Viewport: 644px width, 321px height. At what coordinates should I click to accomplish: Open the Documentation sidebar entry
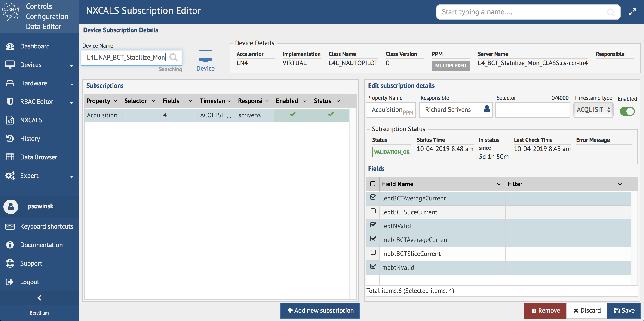pos(10,245)
